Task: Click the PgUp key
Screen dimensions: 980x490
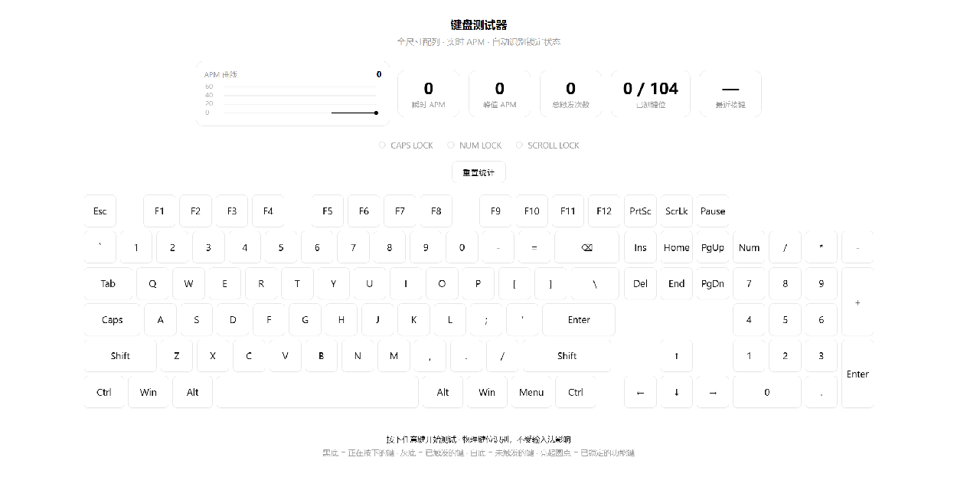Action: [713, 247]
